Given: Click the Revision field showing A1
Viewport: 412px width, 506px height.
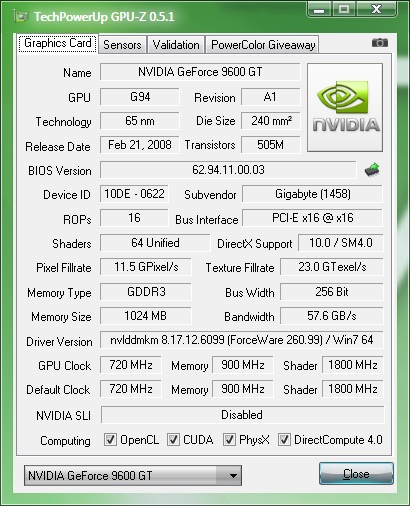Looking at the screenshot, I should pos(270,97).
